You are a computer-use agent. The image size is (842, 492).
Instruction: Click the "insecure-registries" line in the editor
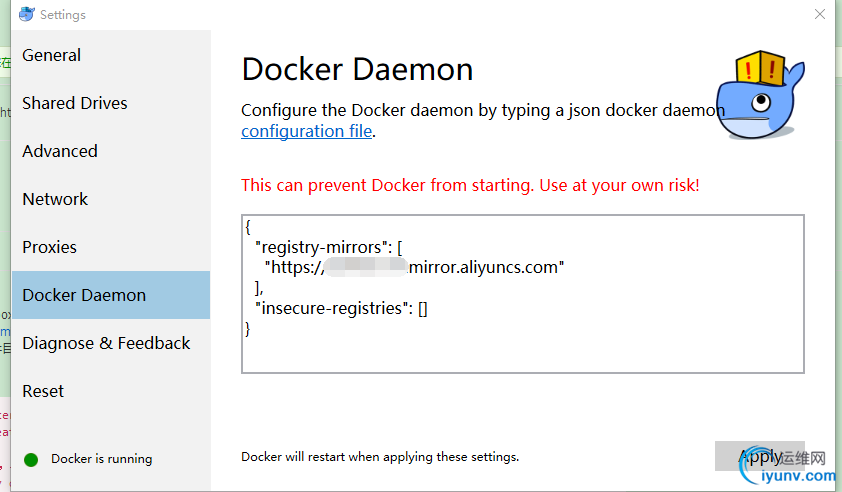(x=342, y=309)
